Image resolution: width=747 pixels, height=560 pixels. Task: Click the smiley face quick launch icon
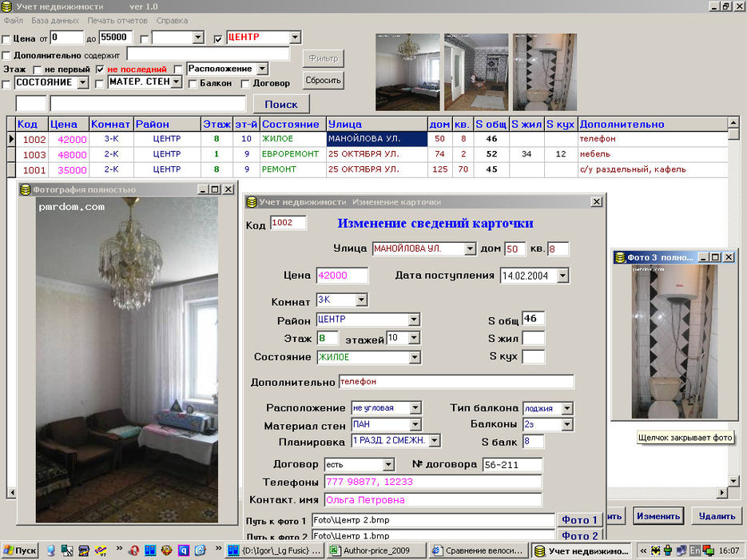[x=167, y=550]
